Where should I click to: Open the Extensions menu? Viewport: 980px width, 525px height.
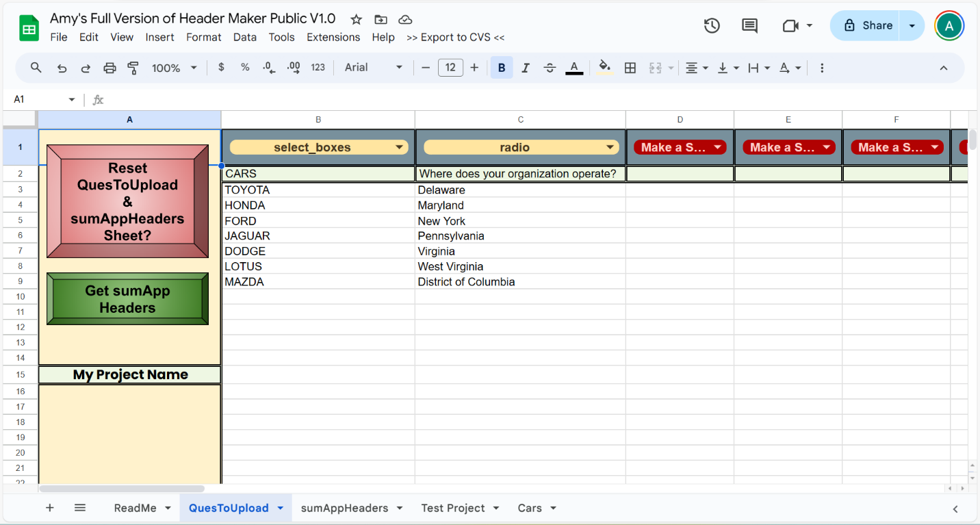pos(333,38)
